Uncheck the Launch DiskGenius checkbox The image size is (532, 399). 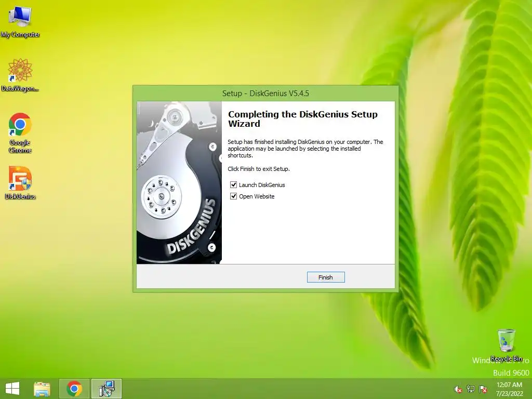tap(233, 184)
